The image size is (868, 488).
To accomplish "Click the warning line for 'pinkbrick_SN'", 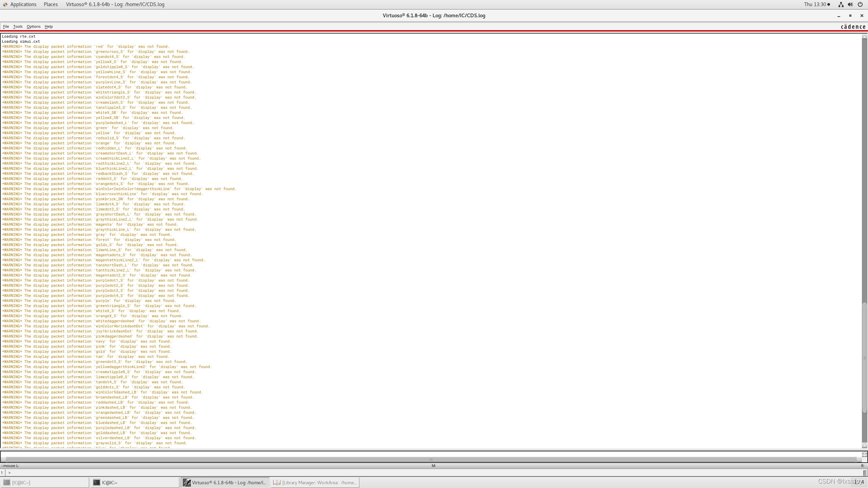I will pos(96,199).
